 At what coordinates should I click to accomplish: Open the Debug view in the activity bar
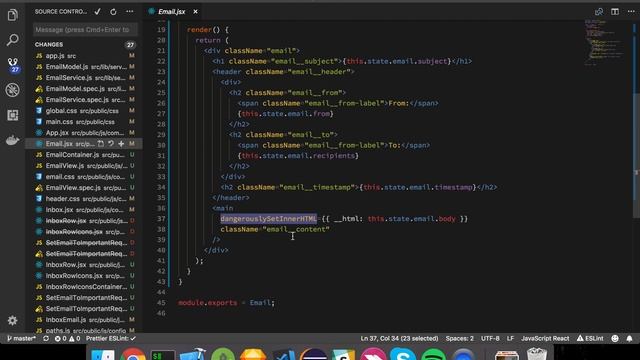(x=12, y=90)
